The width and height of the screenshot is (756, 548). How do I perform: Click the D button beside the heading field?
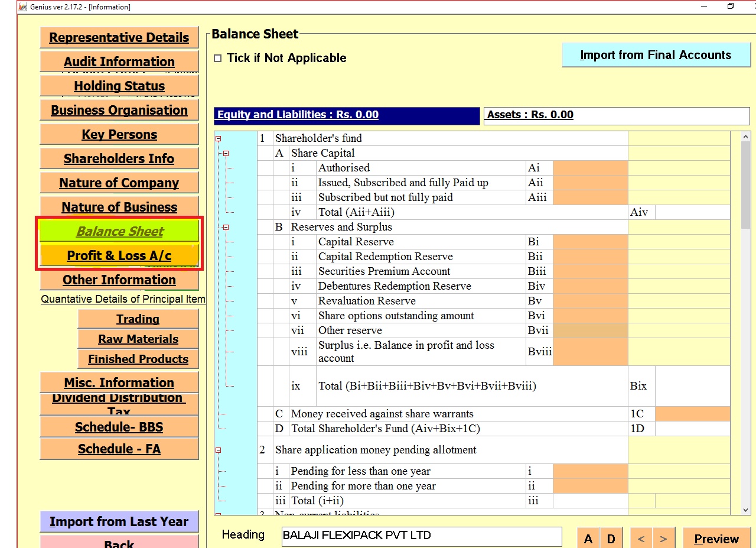pos(611,539)
